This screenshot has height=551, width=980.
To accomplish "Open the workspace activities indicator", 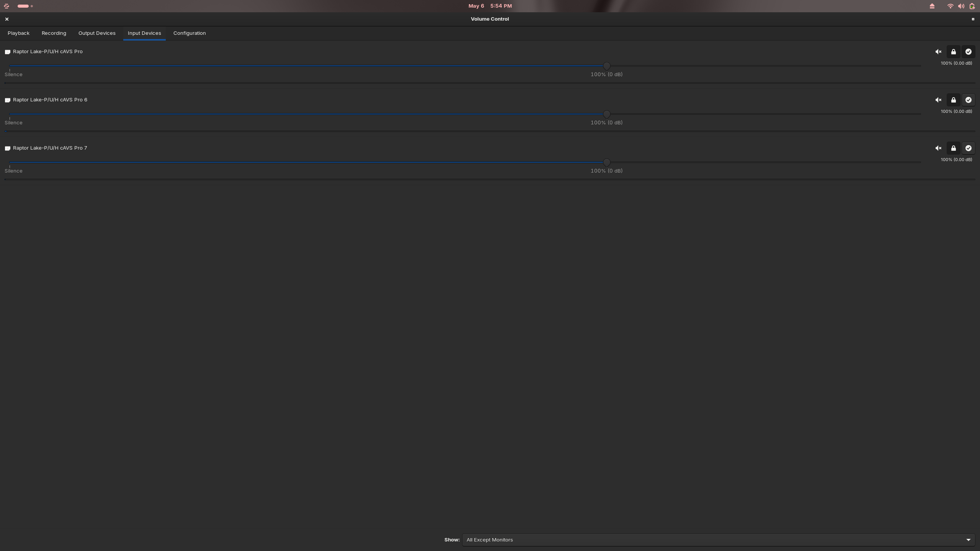I will pos(25,6).
